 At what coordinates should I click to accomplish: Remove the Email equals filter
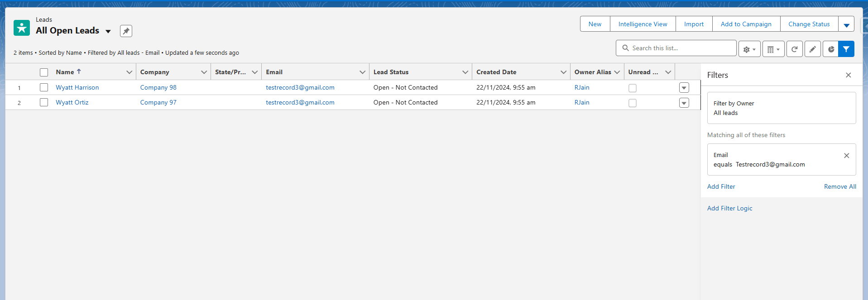click(846, 156)
